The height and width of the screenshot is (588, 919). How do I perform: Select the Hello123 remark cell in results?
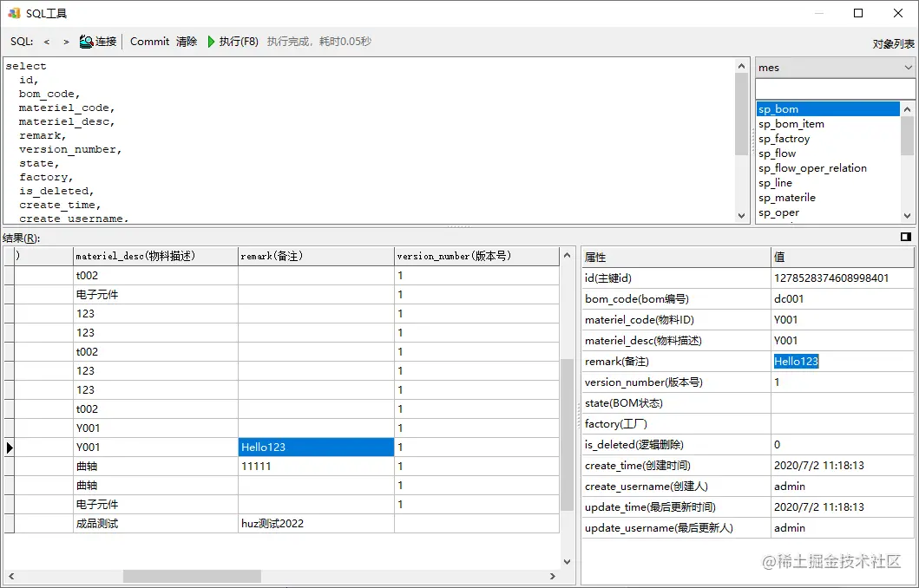[x=317, y=448]
